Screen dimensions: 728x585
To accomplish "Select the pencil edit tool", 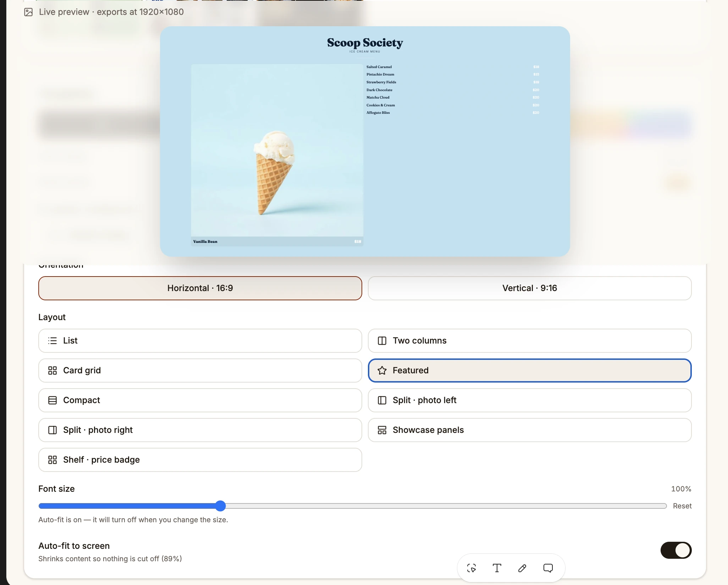I will 522,568.
